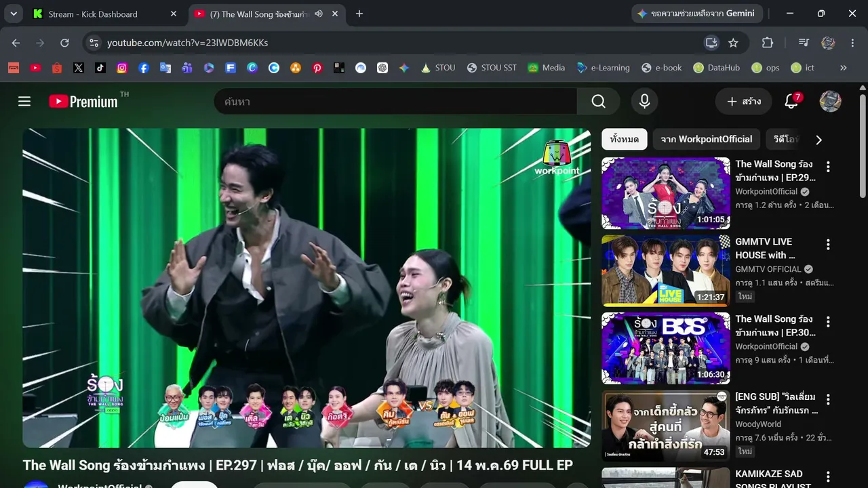Click the GMMTV OFFICIAL channel name
Viewport: 868px width, 488px height.
[768, 269]
